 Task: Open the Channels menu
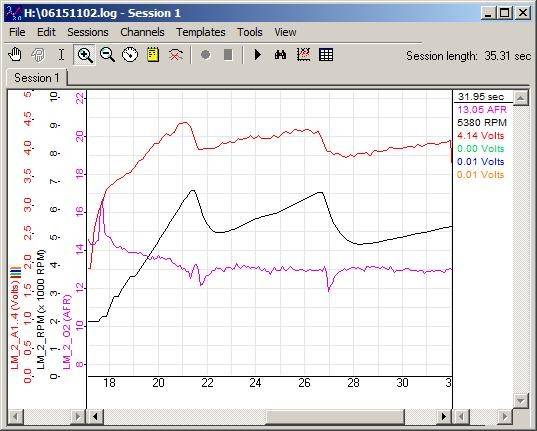142,32
